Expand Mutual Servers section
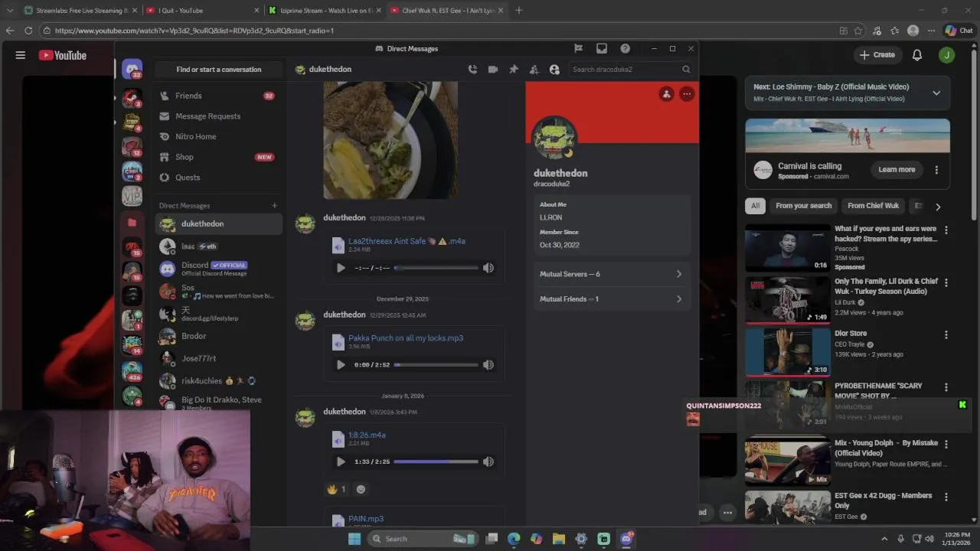The height and width of the screenshot is (551, 980). point(611,274)
